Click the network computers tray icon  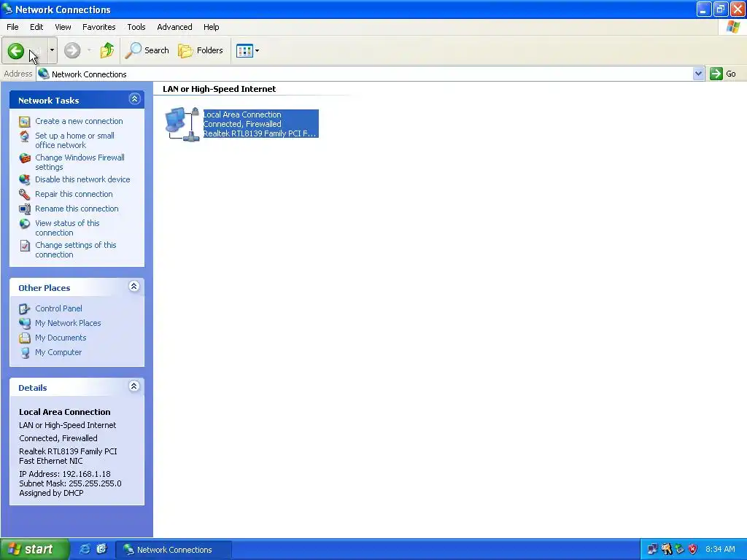[x=652, y=549]
